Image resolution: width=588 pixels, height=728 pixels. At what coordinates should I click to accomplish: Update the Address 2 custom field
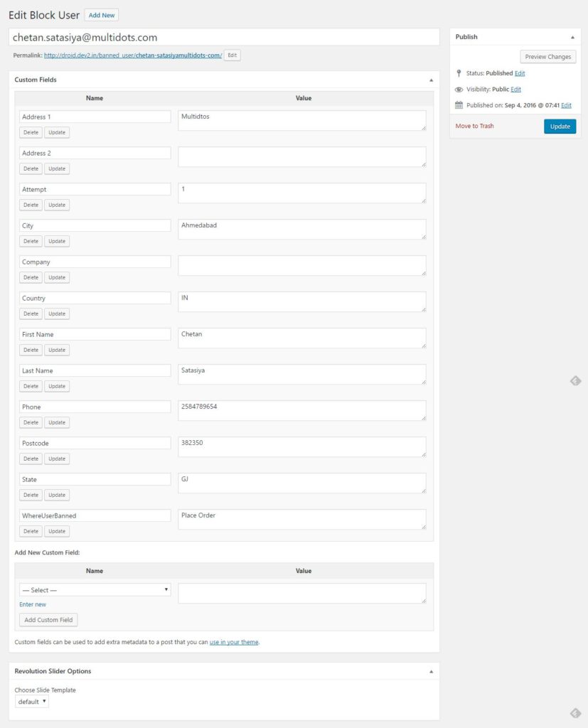[57, 168]
